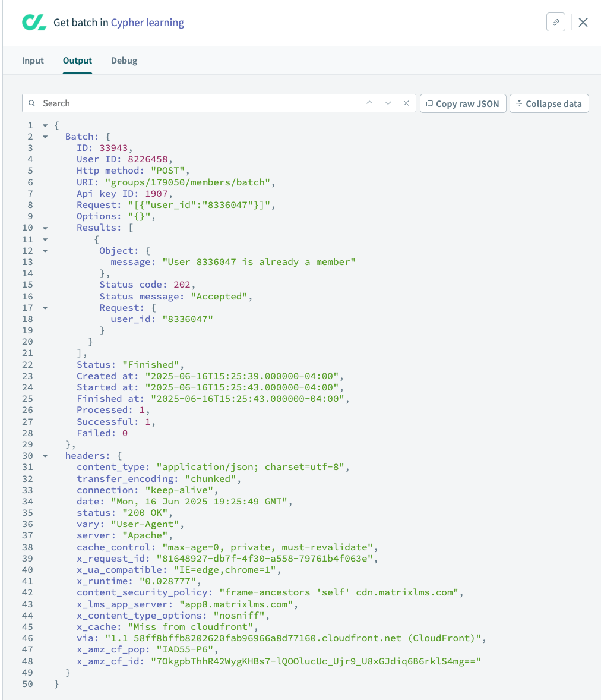Click the content_security_policy value
601x700 pixels.
(339, 592)
